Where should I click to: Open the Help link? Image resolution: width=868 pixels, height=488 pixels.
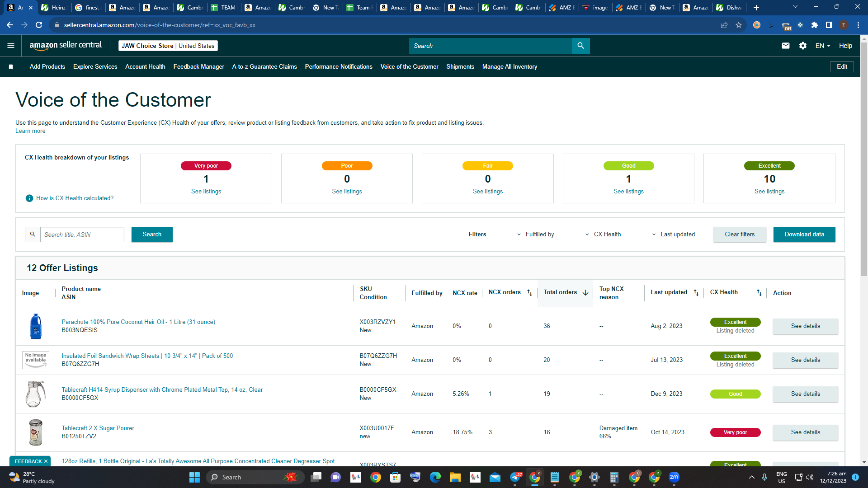coord(845,46)
